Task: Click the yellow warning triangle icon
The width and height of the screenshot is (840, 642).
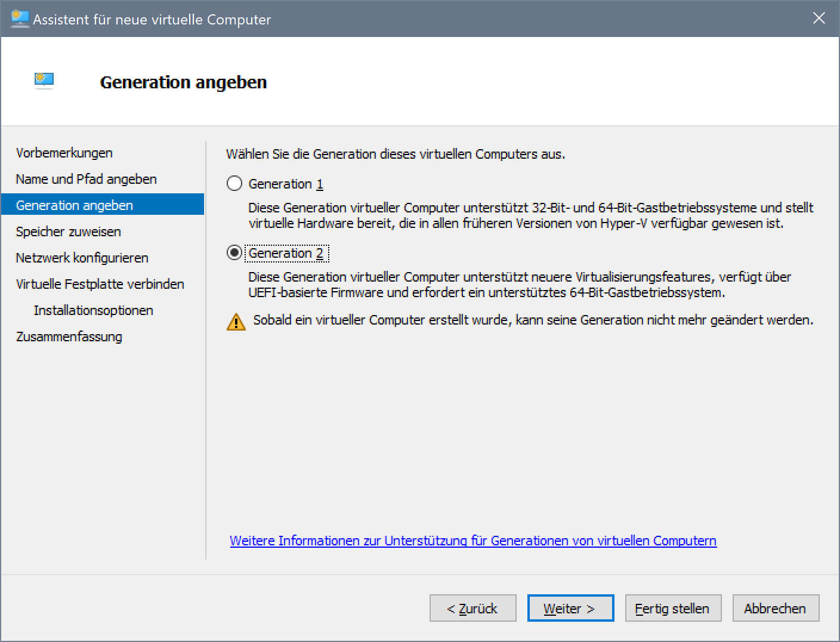Action: (x=236, y=322)
